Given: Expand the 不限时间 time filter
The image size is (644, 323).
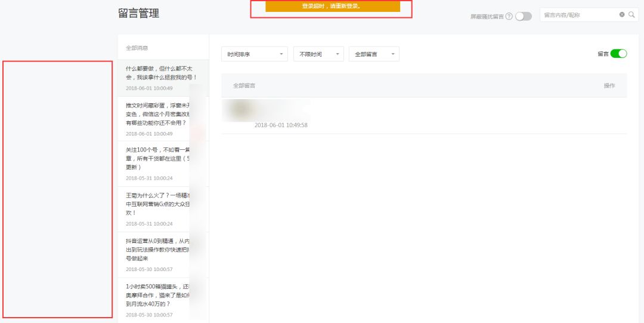Looking at the screenshot, I should pyautogui.click(x=318, y=54).
